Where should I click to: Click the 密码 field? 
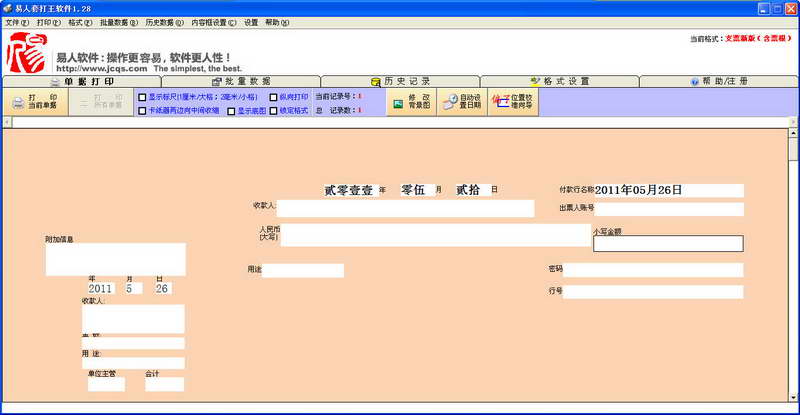(653, 270)
